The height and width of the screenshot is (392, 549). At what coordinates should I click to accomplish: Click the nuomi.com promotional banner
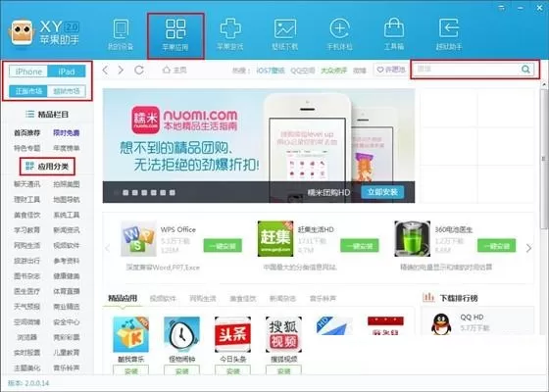pyautogui.click(x=259, y=146)
